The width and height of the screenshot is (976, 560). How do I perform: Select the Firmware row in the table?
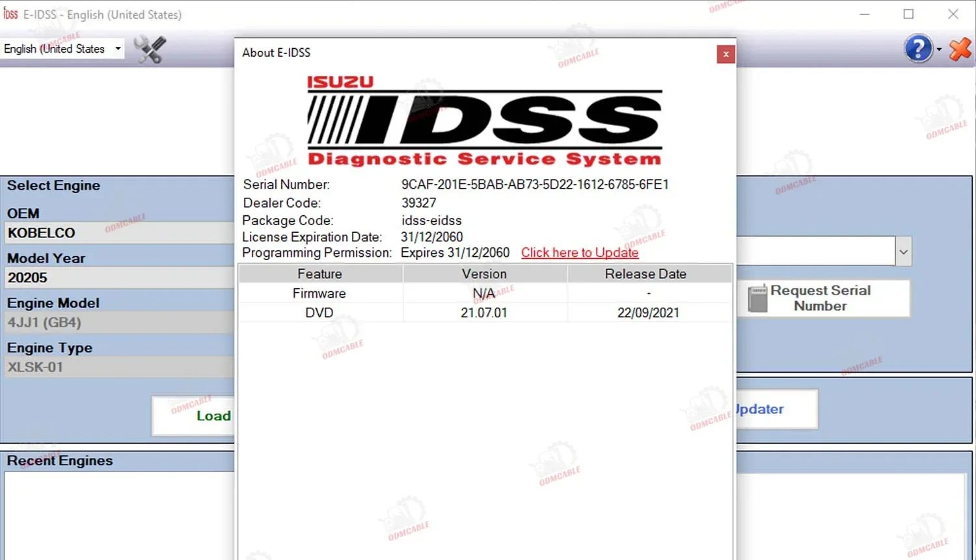point(485,293)
